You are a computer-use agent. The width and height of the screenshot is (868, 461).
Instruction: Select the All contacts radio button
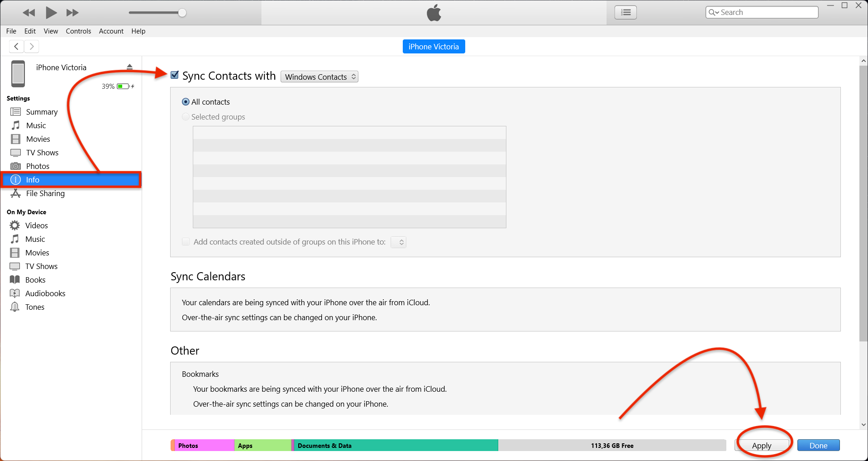click(x=186, y=102)
